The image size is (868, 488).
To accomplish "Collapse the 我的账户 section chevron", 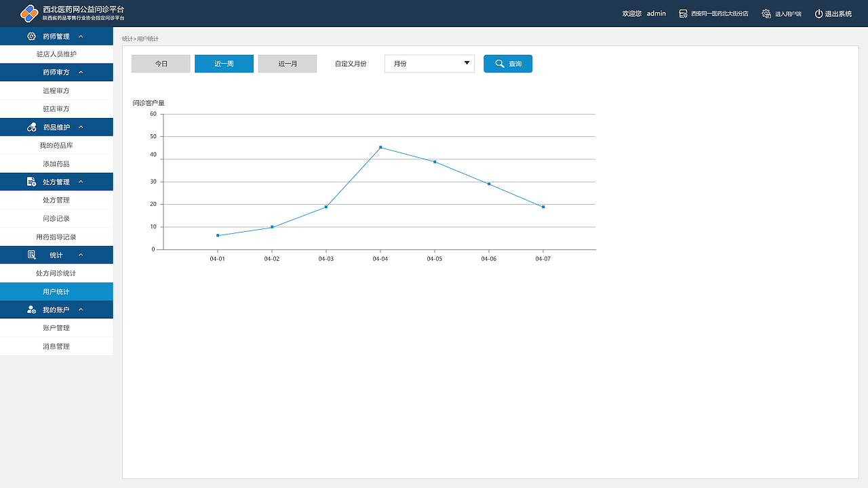I will pos(81,310).
